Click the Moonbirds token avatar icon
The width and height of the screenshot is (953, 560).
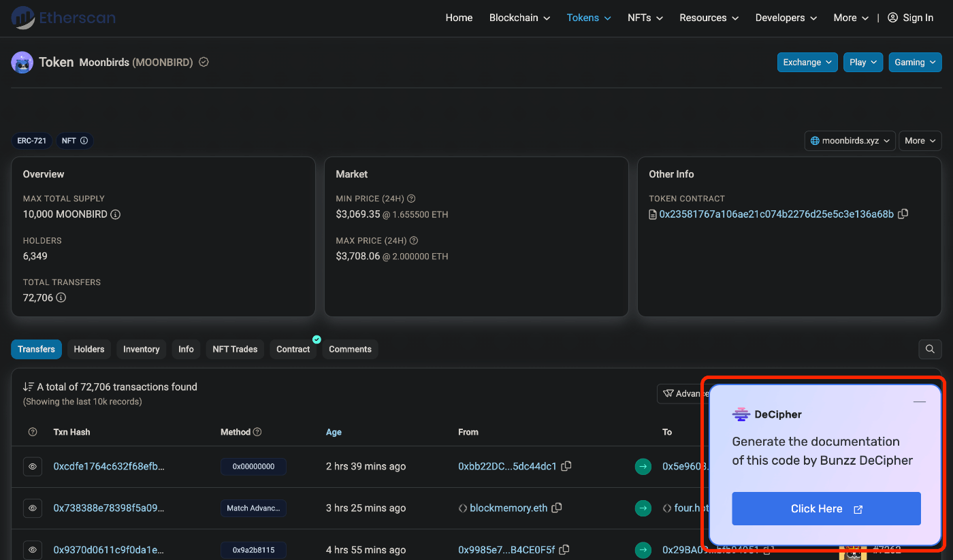(x=22, y=63)
